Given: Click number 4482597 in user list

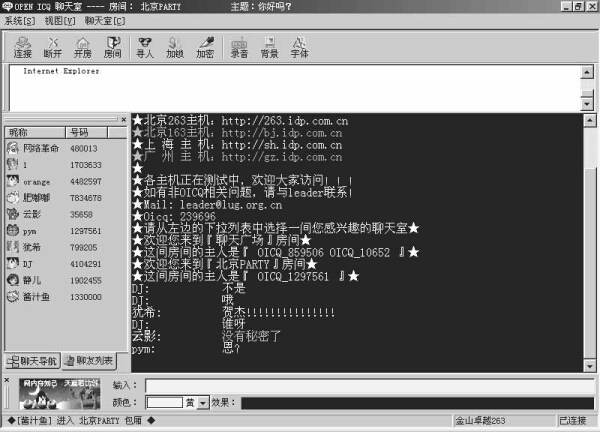Looking at the screenshot, I should [x=86, y=181].
